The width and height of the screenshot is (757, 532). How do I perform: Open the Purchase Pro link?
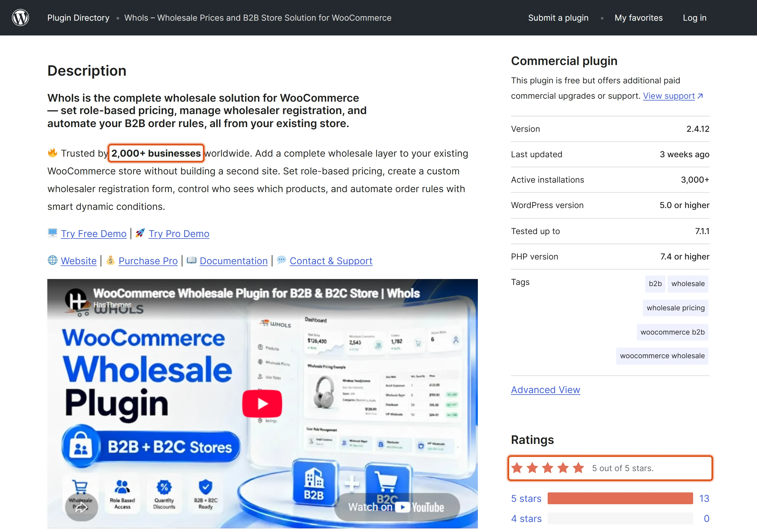(x=148, y=261)
